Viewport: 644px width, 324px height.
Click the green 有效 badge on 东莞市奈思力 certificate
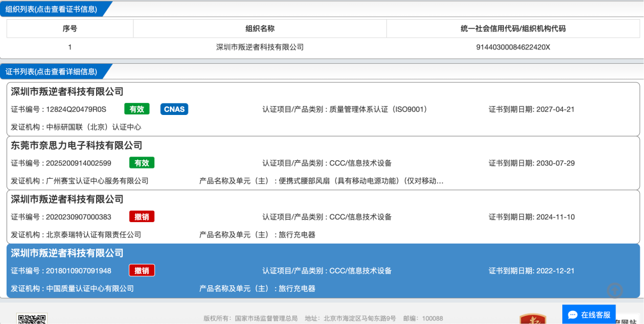click(142, 163)
